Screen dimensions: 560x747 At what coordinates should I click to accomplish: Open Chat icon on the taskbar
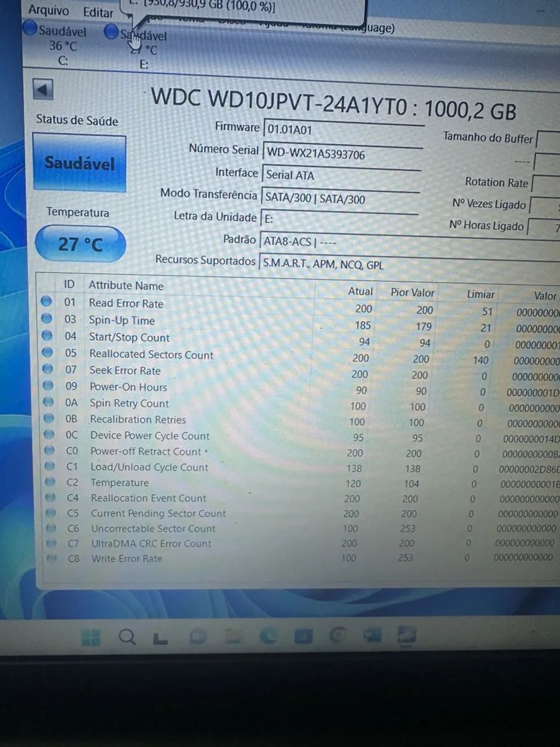(x=198, y=637)
